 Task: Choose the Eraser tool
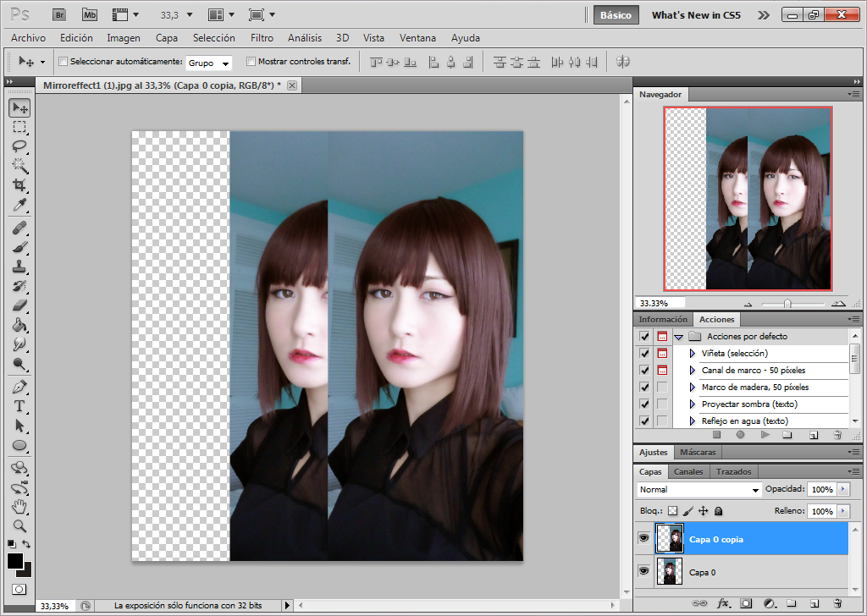click(19, 305)
